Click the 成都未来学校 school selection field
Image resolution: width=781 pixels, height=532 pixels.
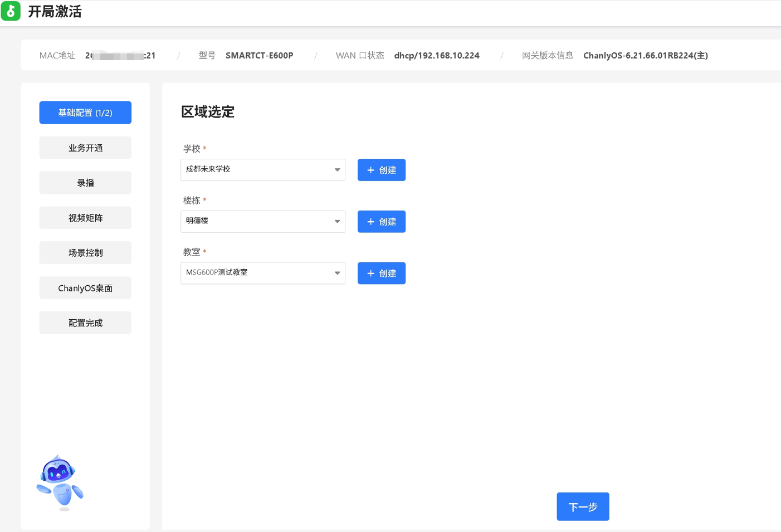coord(256,170)
